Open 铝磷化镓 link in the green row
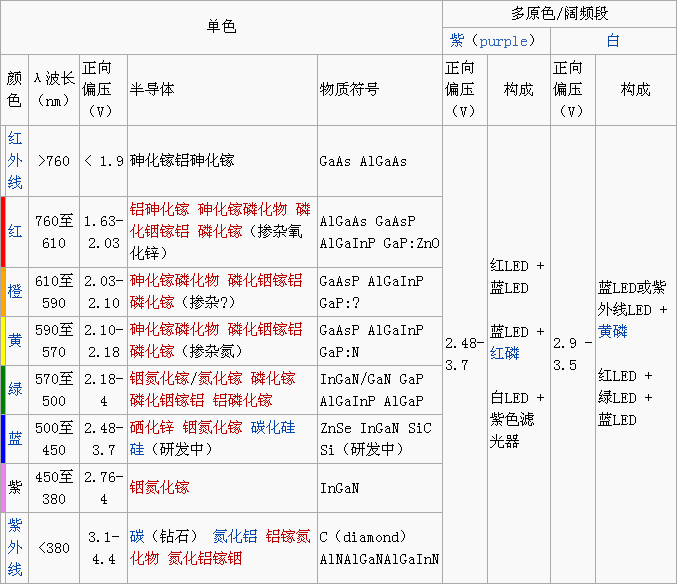This screenshot has width=677, height=584. [242, 401]
